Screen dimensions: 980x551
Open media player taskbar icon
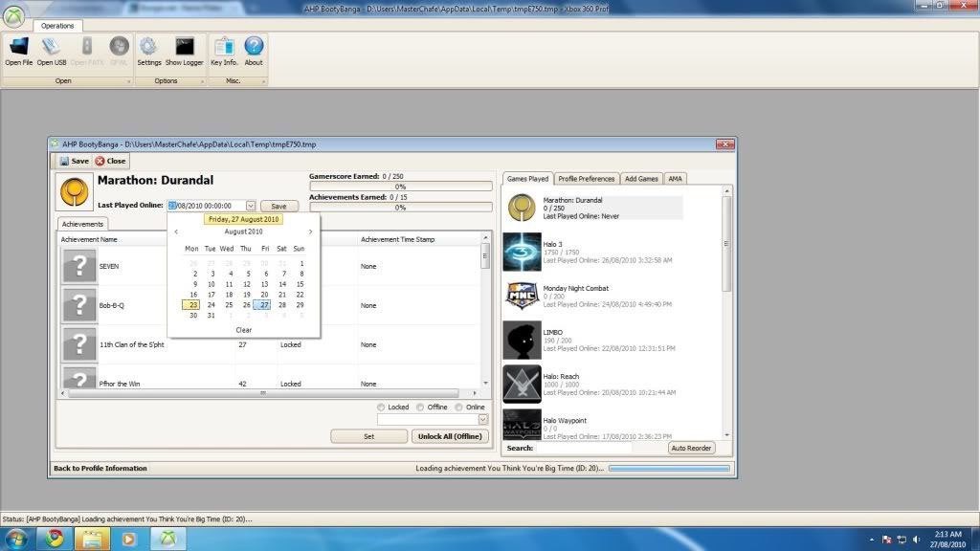pos(129,539)
